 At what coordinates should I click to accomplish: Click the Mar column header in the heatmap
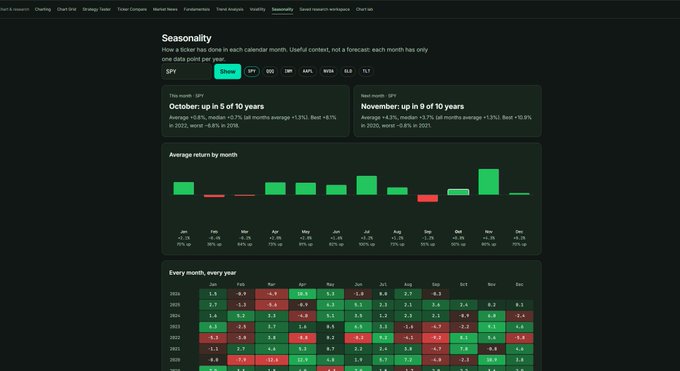(271, 285)
